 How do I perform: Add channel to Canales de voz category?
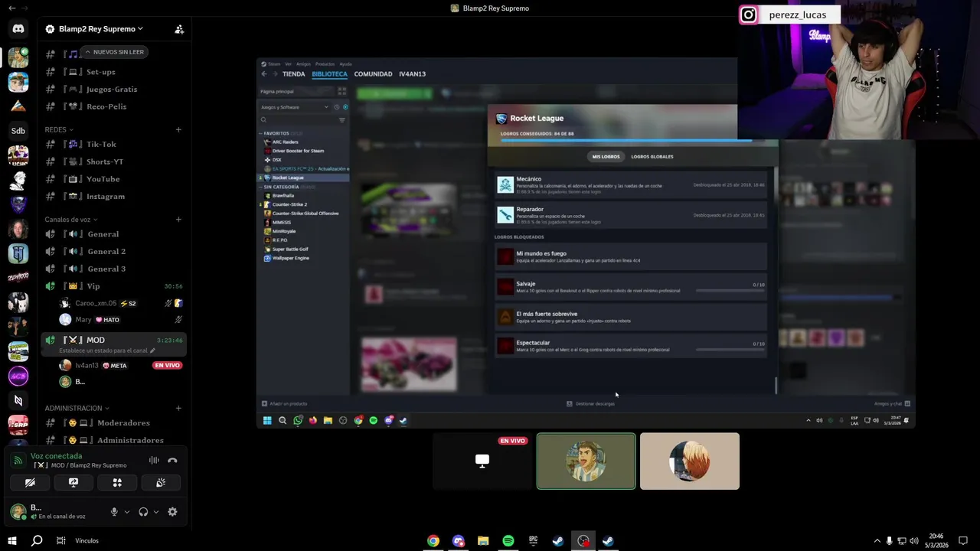[x=178, y=220]
